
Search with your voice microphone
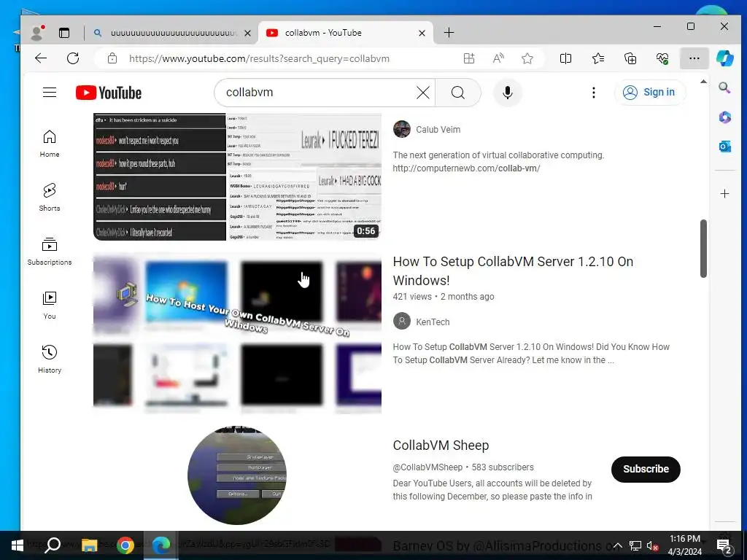tap(508, 93)
